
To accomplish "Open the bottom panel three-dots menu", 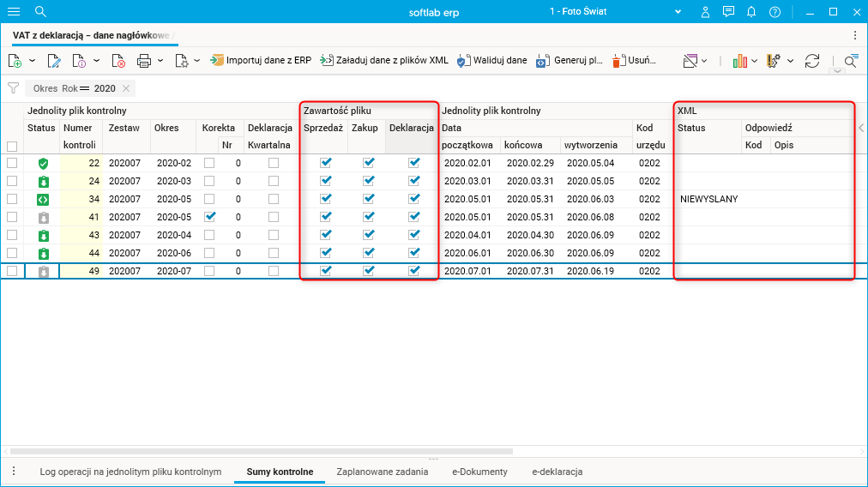I will [14, 472].
